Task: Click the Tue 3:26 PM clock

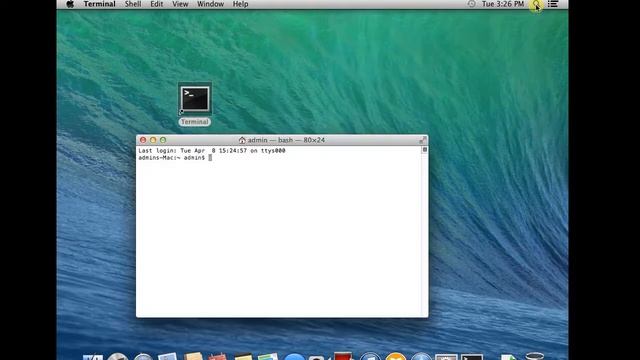Action: pos(503,4)
